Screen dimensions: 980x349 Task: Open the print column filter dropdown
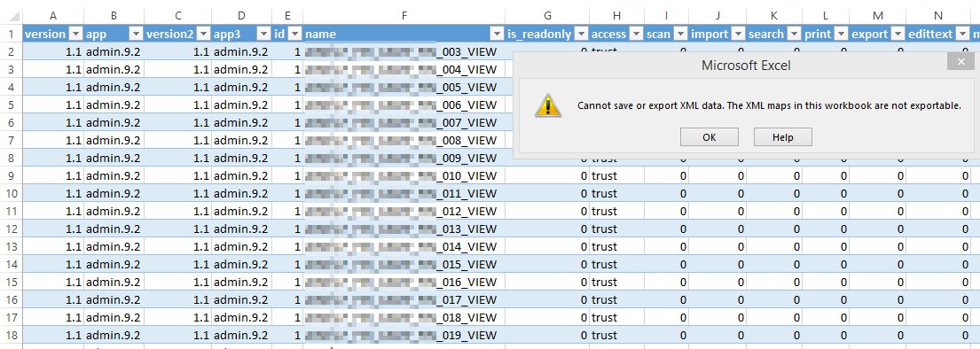click(841, 34)
